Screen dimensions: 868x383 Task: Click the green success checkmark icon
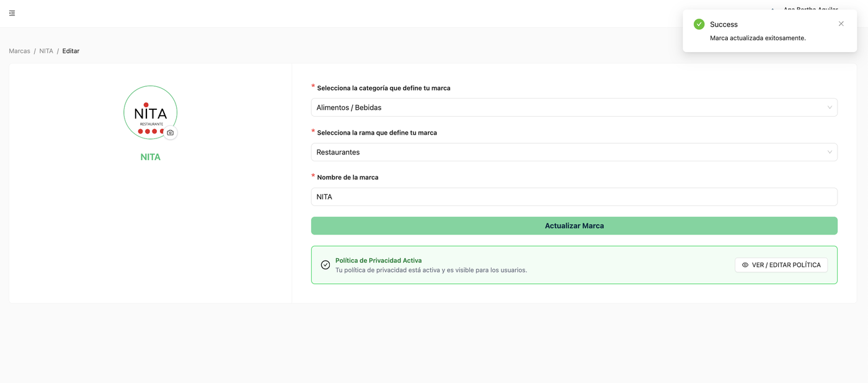(699, 24)
